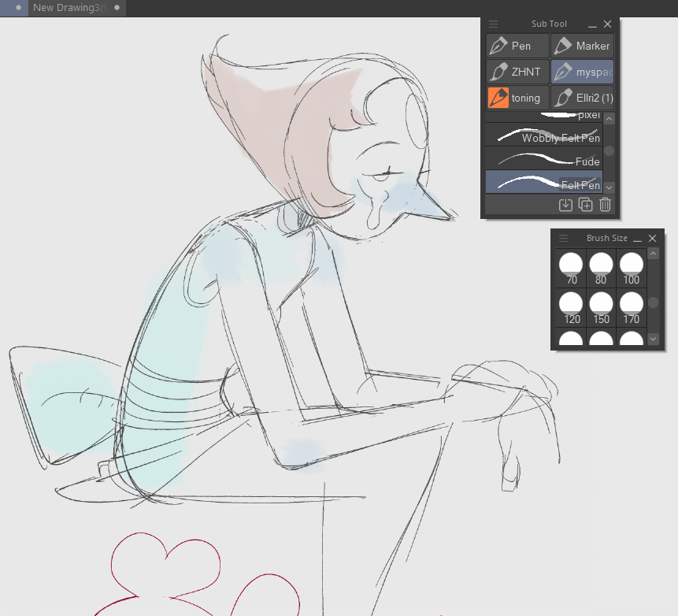Open the Sub Tool panel menu icon

click(x=494, y=24)
